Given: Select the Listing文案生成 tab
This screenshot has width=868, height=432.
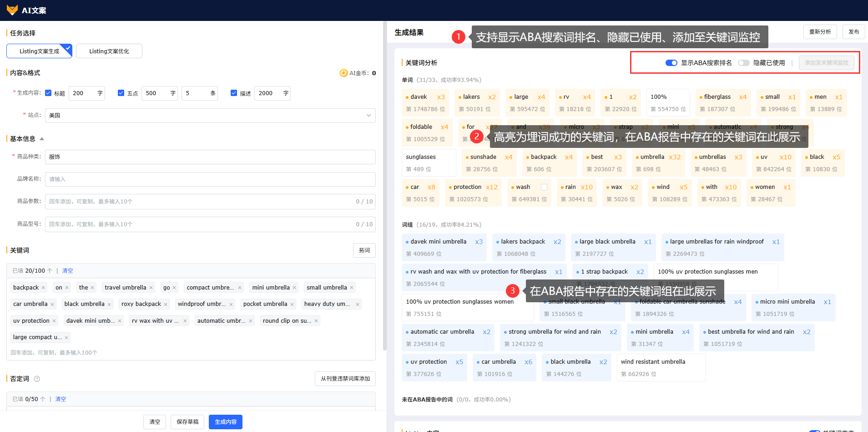Looking at the screenshot, I should pyautogui.click(x=39, y=51).
